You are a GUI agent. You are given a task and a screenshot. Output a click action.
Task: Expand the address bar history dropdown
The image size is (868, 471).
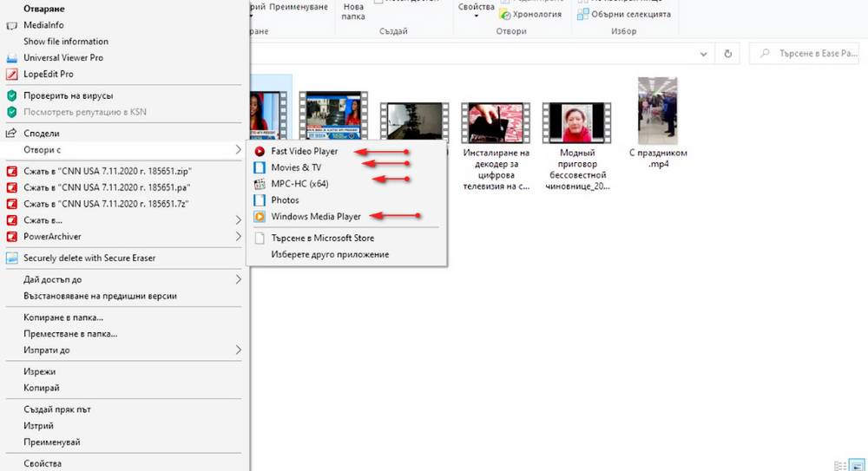(x=703, y=54)
